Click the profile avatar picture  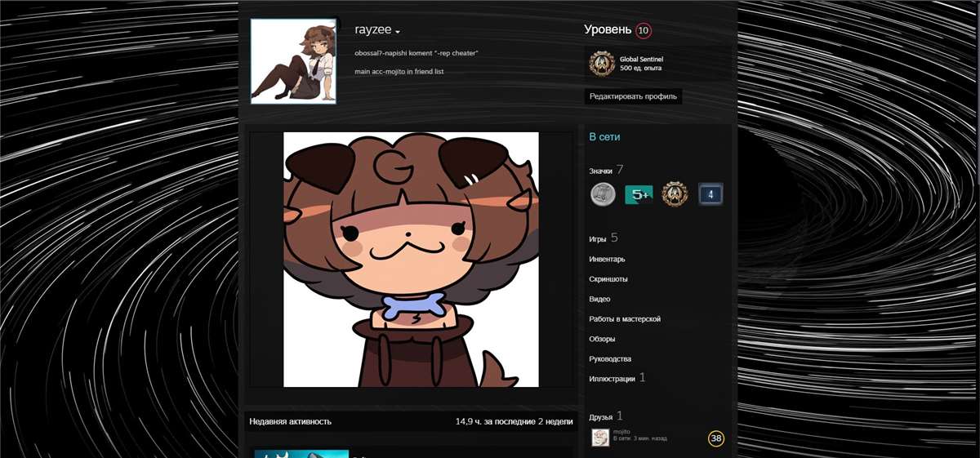point(293,61)
